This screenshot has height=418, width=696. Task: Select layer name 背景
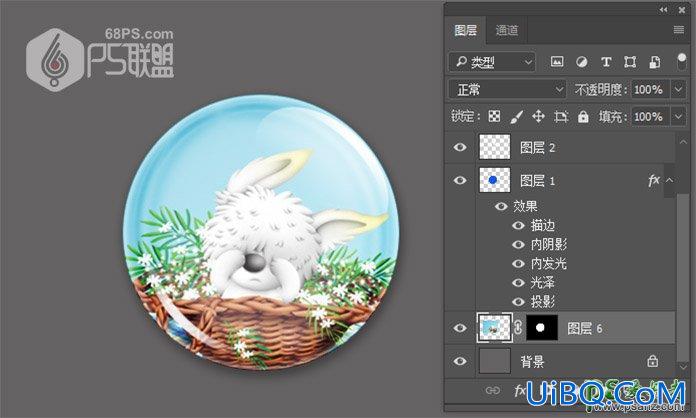[532, 362]
